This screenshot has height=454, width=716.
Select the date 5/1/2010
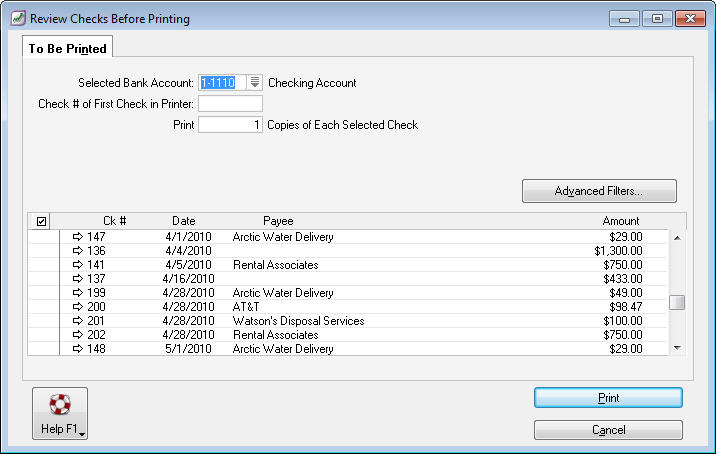[x=188, y=349]
